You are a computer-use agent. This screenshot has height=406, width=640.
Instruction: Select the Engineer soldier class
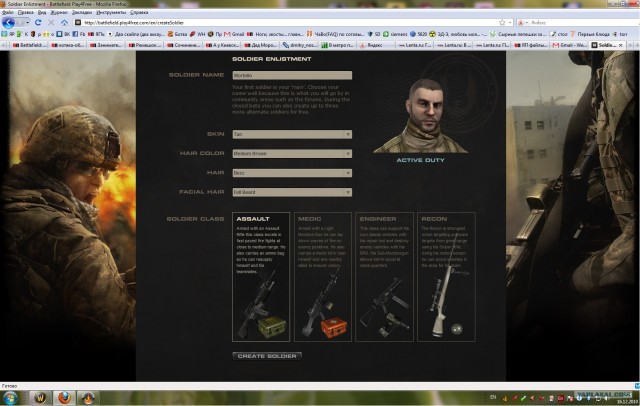(384, 277)
